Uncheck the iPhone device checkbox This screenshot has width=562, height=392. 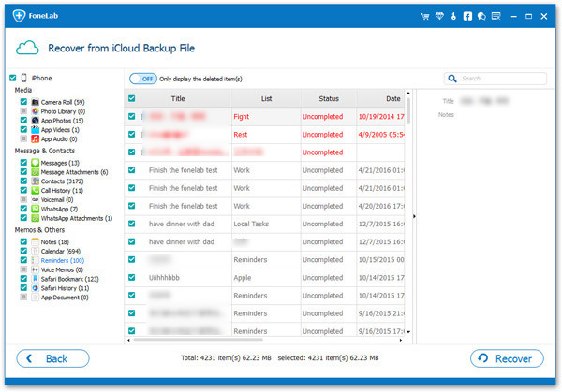13,78
